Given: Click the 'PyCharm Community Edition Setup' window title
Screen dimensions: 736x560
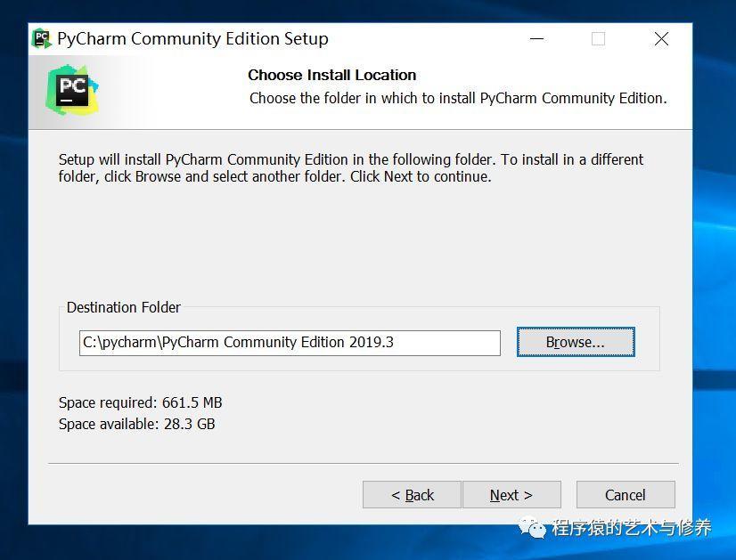Looking at the screenshot, I should click(x=192, y=39).
